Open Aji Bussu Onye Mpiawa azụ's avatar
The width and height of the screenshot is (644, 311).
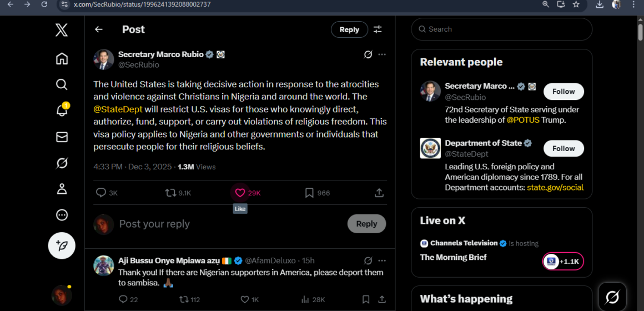point(103,265)
